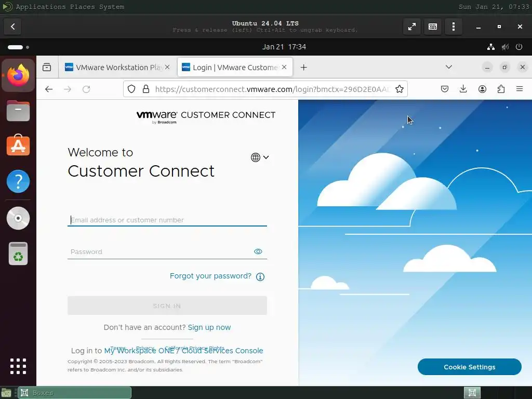Screen dimensions: 532x399
Task: Click the guest Activities workspace indicator
Action: (x=18, y=47)
